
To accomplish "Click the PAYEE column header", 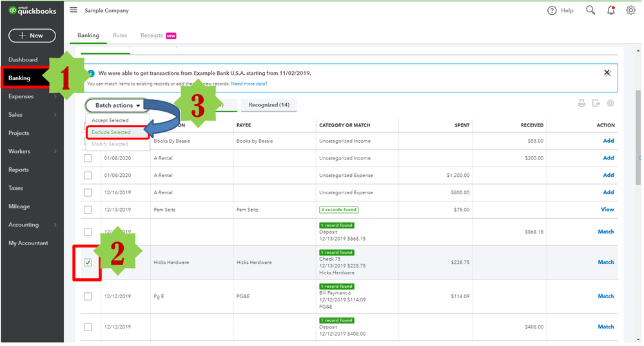I will click(244, 125).
